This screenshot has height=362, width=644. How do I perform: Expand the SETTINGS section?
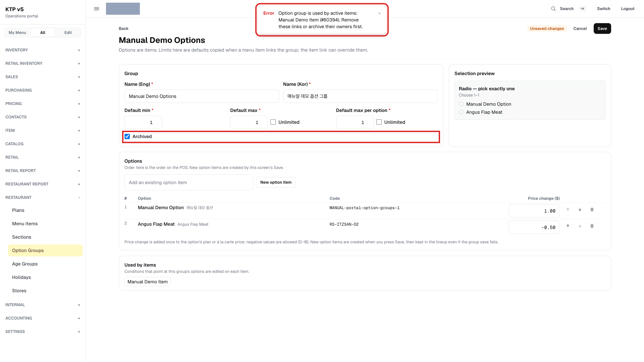tap(43, 332)
